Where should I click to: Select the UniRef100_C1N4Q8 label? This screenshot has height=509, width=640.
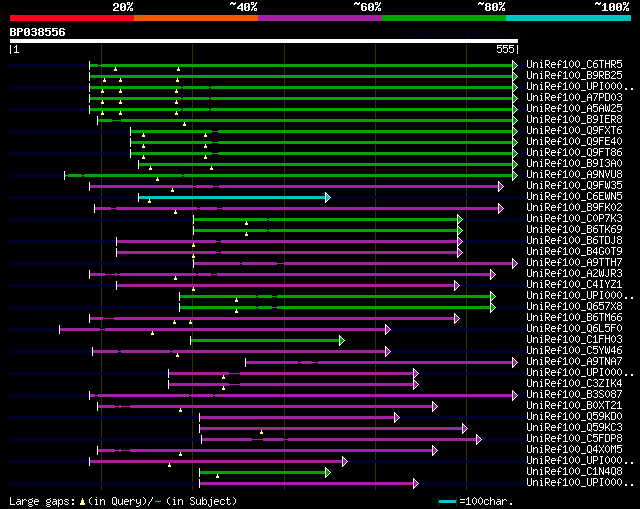[574, 472]
